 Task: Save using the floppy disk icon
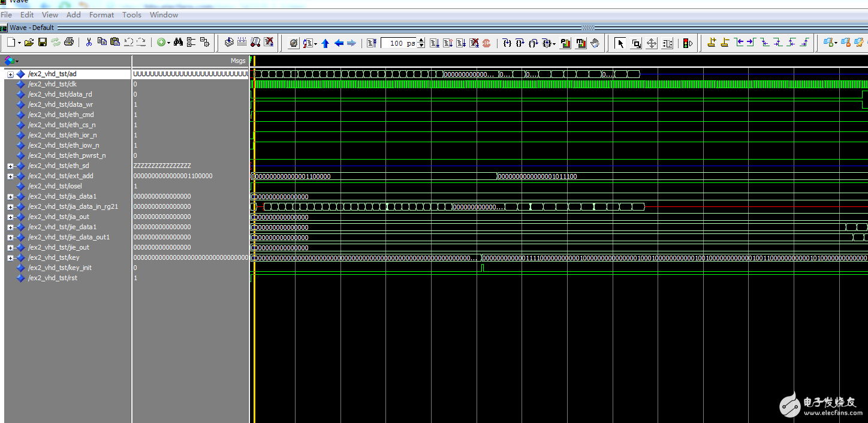pyautogui.click(x=43, y=43)
